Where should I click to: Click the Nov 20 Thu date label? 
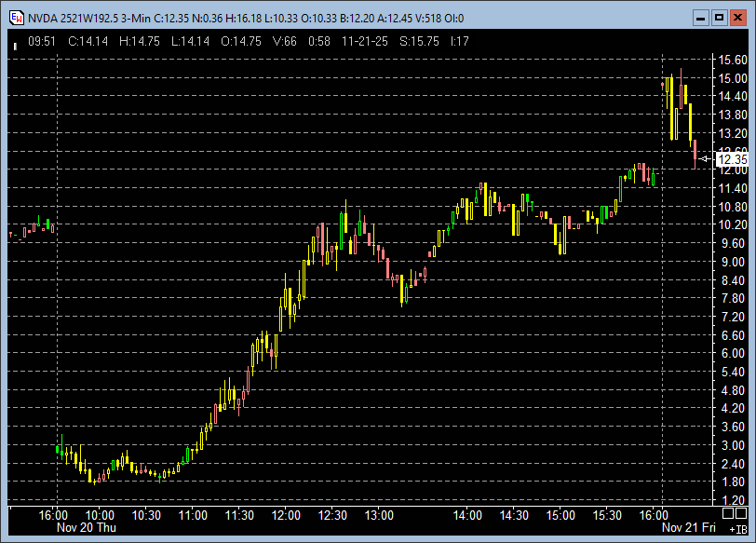tap(86, 527)
